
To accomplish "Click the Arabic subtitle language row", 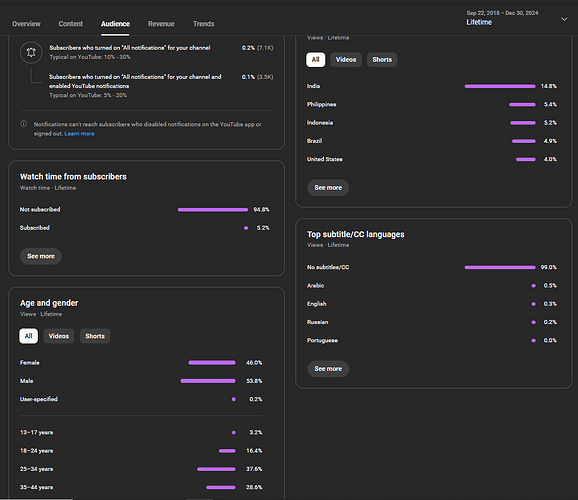I will tap(432, 285).
